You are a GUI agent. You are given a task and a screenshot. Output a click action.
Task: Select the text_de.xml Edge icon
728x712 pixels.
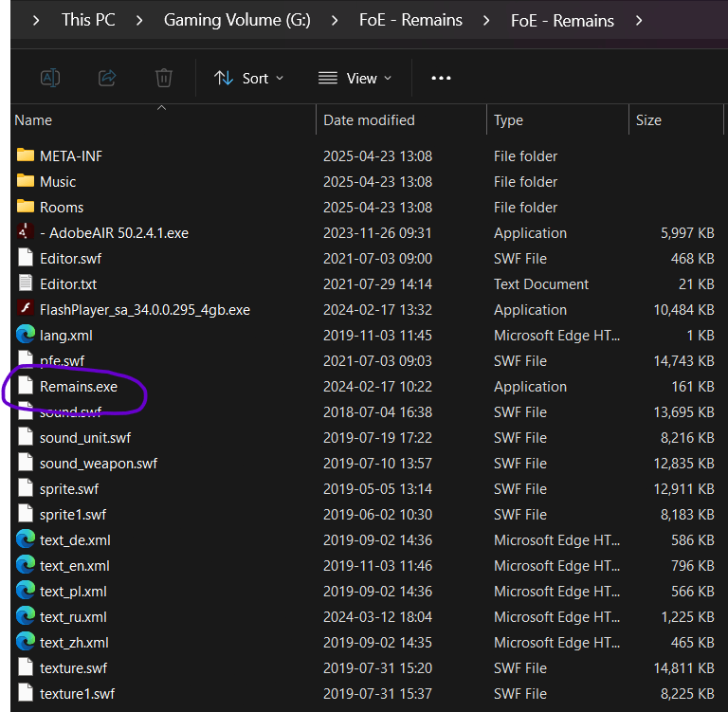point(26,539)
